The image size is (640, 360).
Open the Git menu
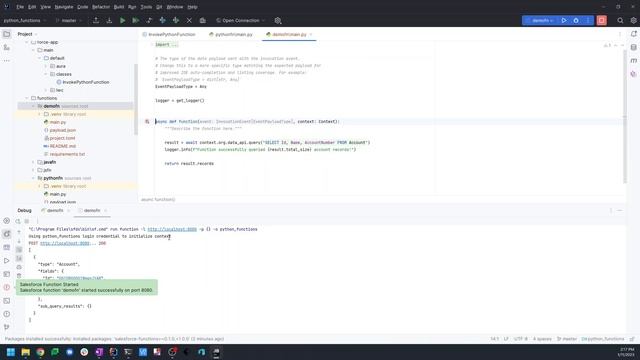(x=159, y=7)
